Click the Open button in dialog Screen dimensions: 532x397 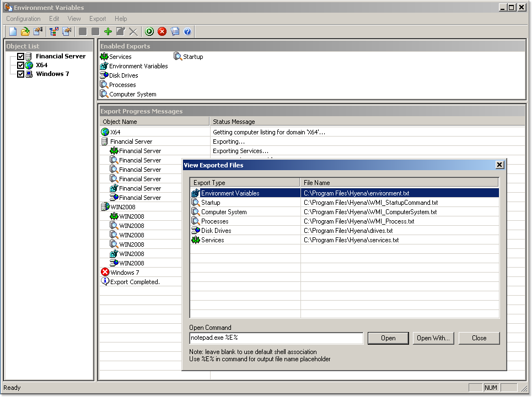[388, 338]
